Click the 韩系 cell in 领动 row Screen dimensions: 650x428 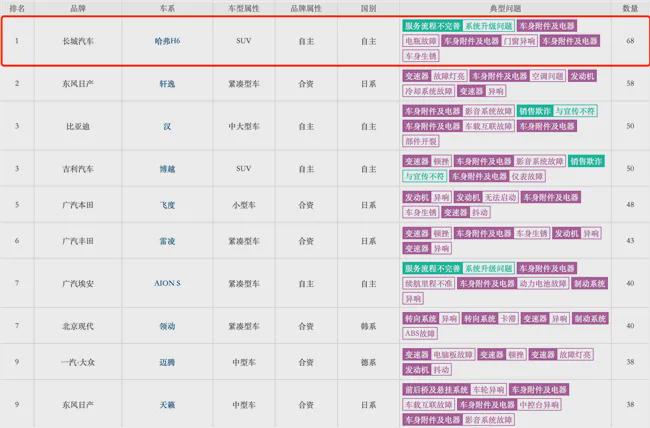(368, 326)
